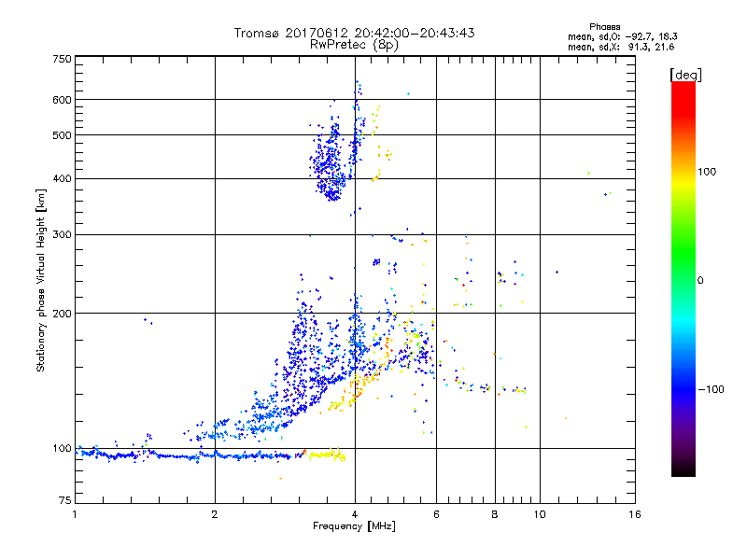Click the y-axis label '400'

[x=62, y=179]
